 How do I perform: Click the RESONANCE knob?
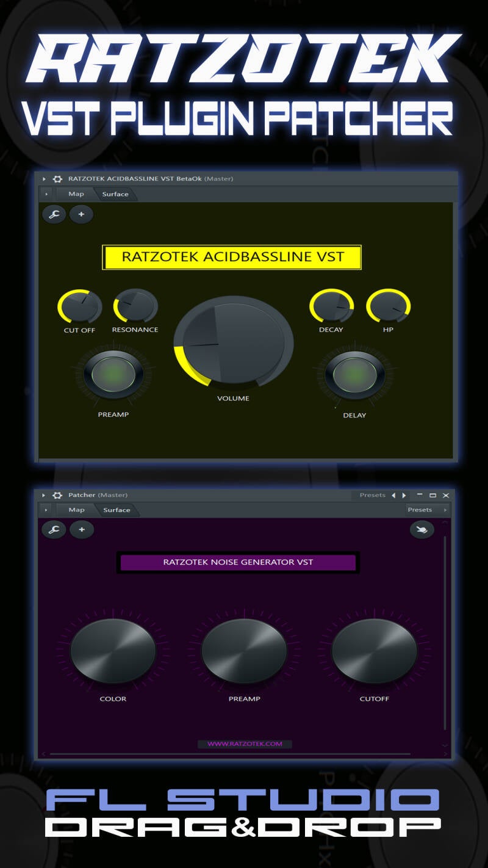point(135,306)
